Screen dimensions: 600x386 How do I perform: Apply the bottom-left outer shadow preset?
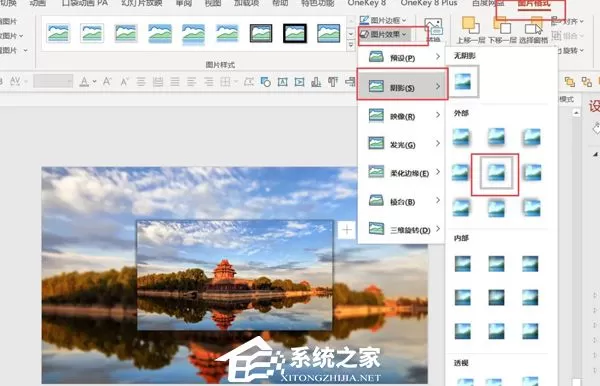click(x=461, y=208)
